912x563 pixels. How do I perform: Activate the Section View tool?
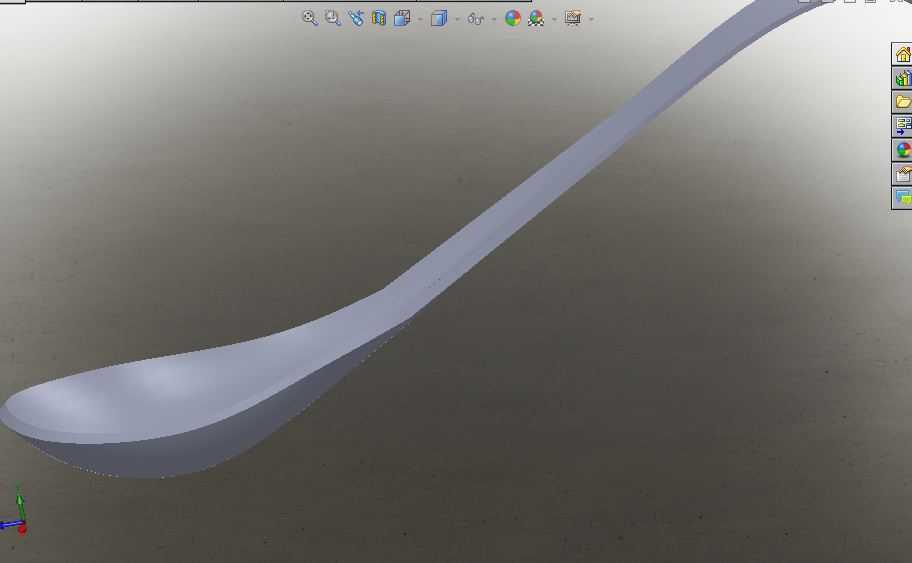tap(379, 18)
